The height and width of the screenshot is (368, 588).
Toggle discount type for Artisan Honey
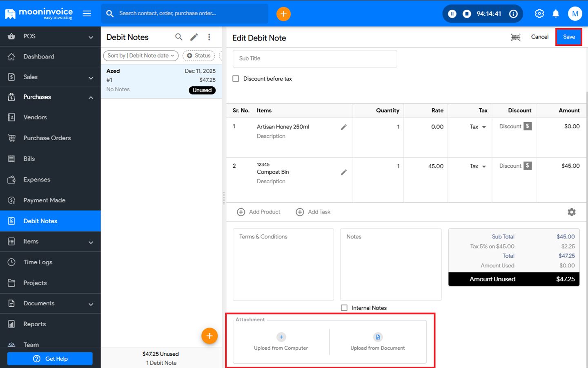[x=528, y=126]
